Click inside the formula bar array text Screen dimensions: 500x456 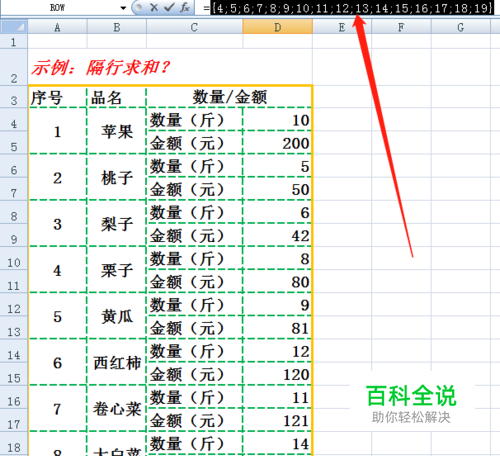pos(352,8)
